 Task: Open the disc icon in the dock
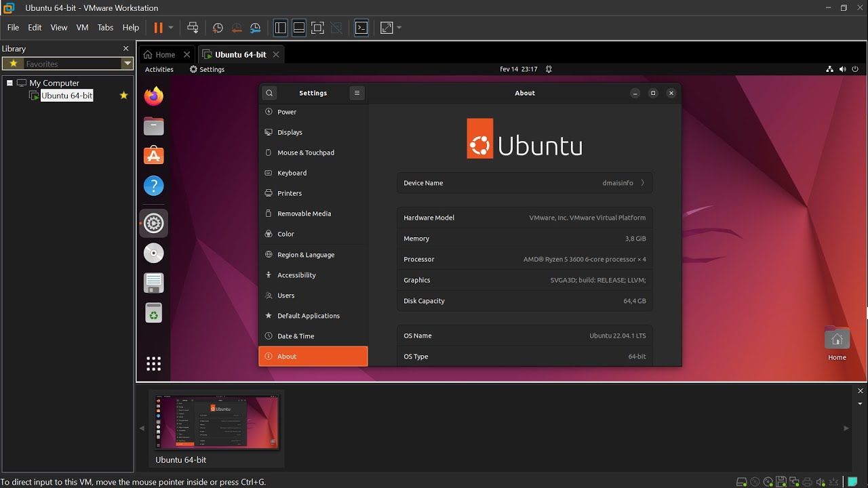pos(154,253)
